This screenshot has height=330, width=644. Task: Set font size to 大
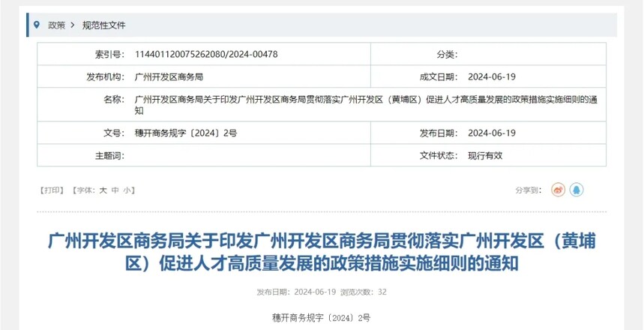(x=103, y=190)
